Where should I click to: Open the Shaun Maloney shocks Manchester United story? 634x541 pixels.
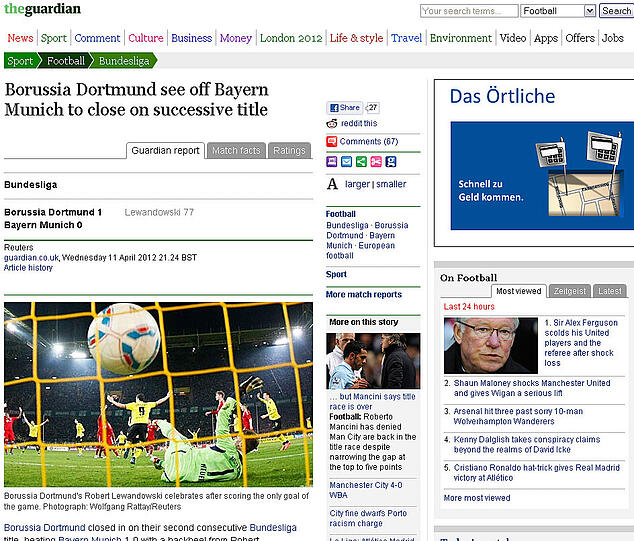click(532, 388)
